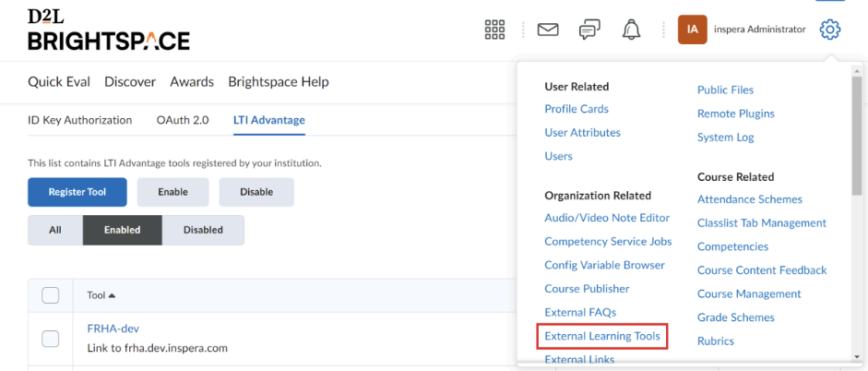Tick the checkbox for the FRHA-dev row

(x=51, y=339)
